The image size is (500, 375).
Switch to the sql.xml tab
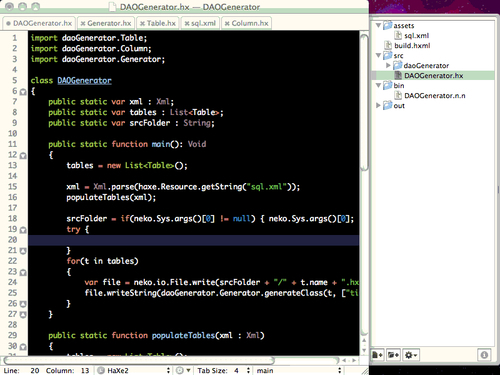pos(201,23)
